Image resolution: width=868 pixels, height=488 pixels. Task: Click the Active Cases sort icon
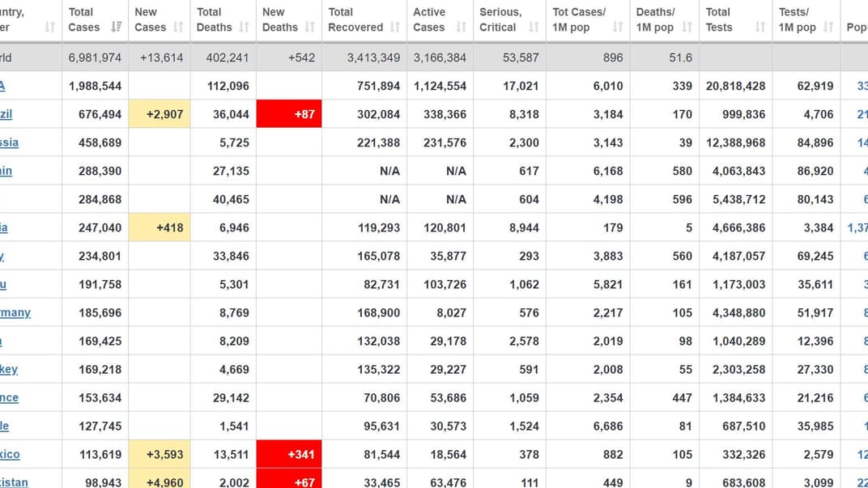pyautogui.click(x=461, y=28)
